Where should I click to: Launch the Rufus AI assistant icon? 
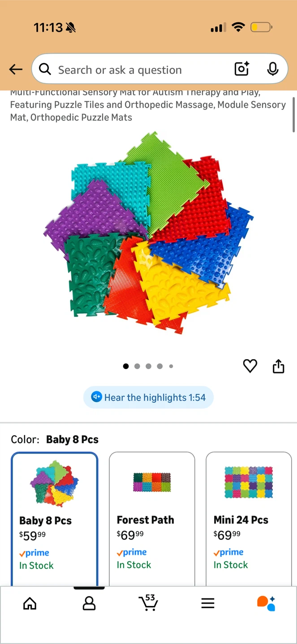(x=266, y=603)
